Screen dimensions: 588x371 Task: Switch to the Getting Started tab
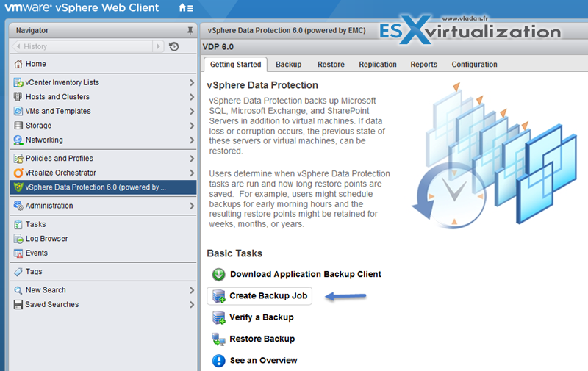(x=235, y=65)
